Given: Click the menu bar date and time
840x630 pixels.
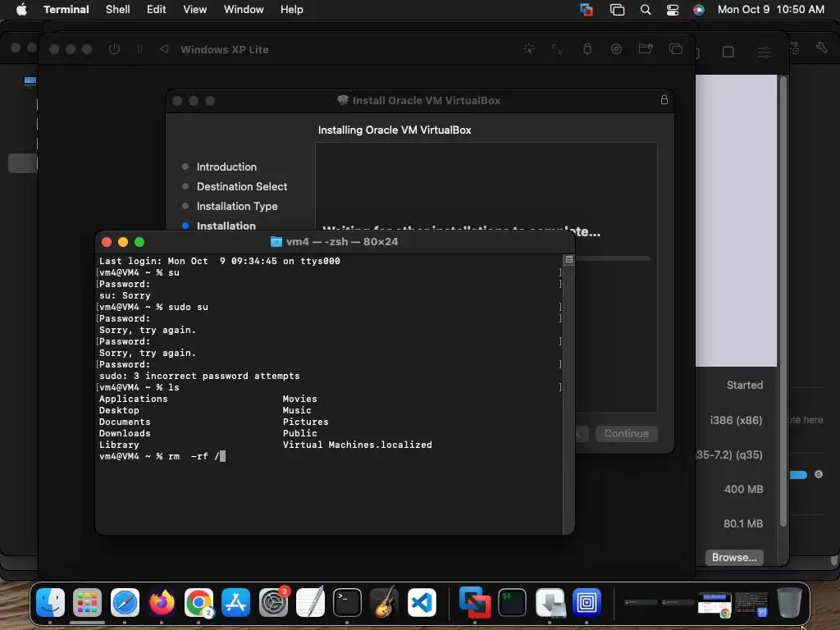Looking at the screenshot, I should (x=771, y=10).
